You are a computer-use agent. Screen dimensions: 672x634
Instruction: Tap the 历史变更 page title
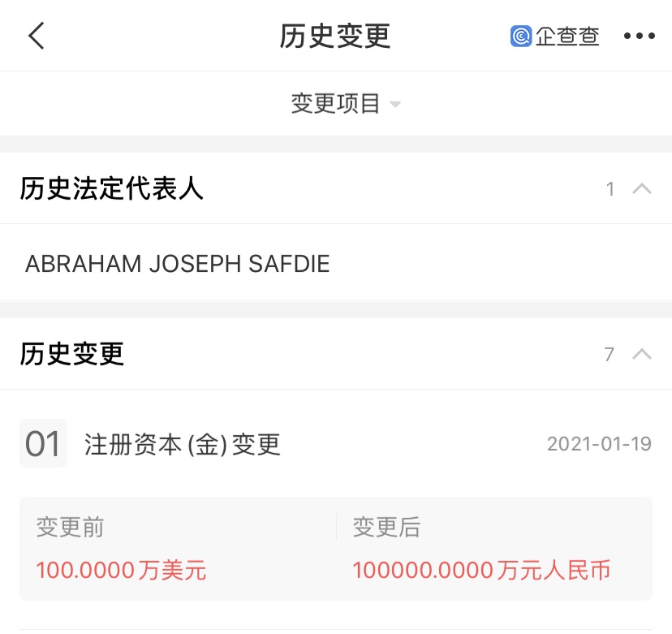pos(335,36)
